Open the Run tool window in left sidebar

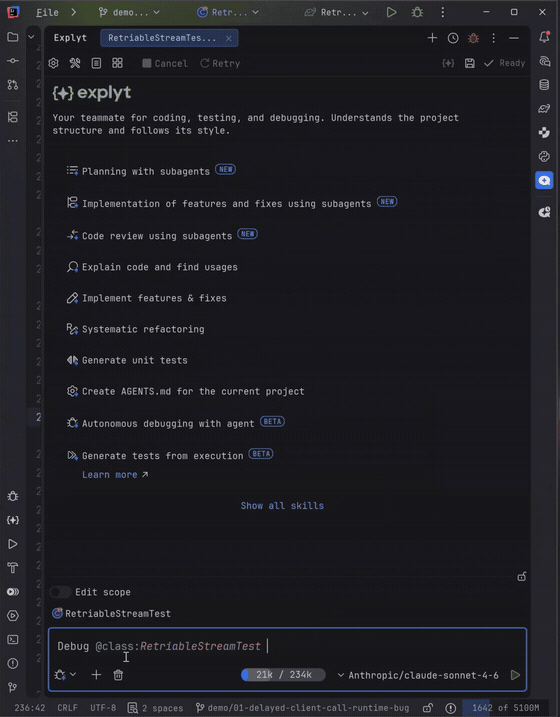click(x=13, y=544)
